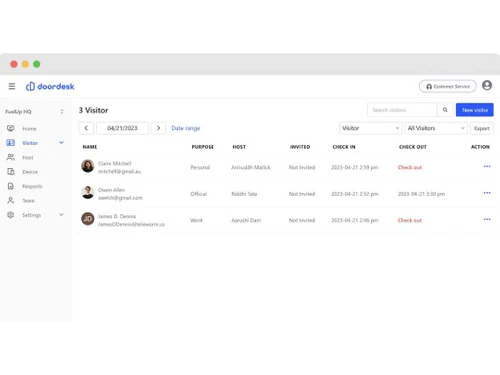Expand the Visitor menu chevron

pos(61,143)
